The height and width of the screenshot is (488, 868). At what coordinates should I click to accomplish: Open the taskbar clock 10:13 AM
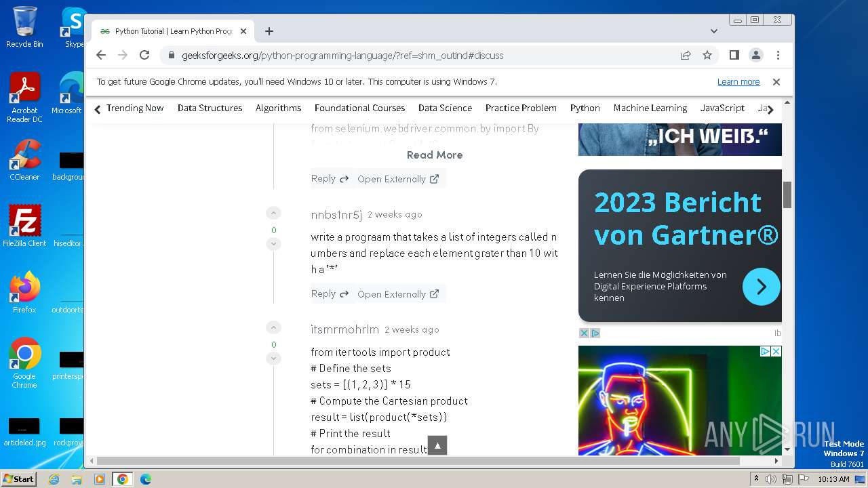833,479
